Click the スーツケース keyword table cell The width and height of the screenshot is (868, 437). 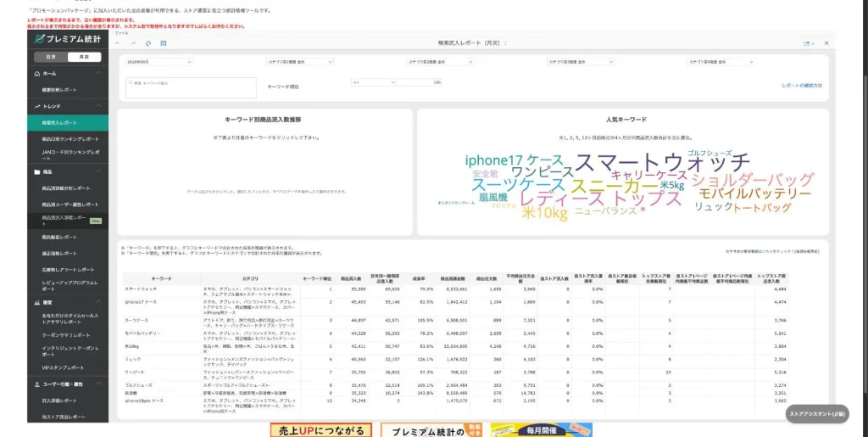[x=138, y=320]
